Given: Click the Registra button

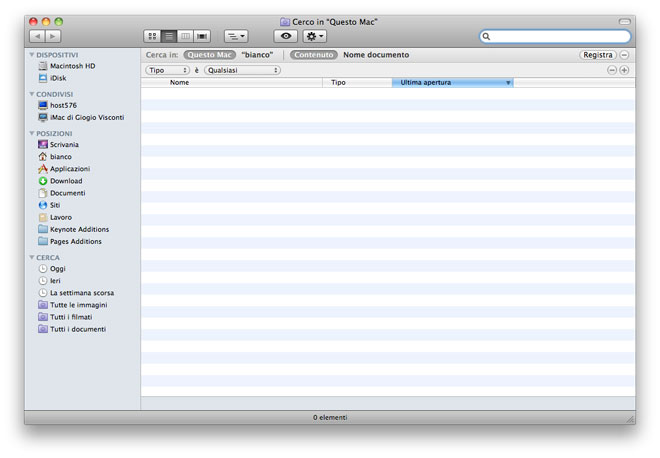Looking at the screenshot, I should coord(598,55).
